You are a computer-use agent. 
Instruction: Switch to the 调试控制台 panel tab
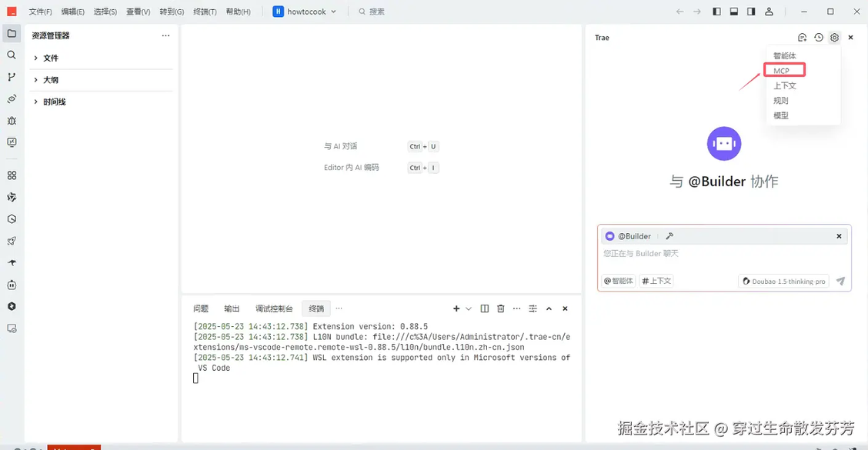[x=274, y=309]
